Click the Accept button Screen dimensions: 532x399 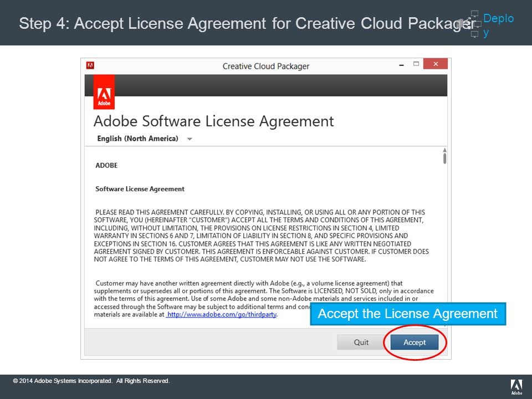[x=415, y=342]
